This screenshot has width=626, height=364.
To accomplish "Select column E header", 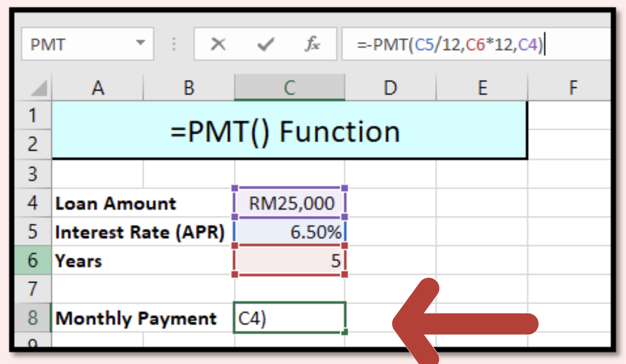I will (482, 88).
